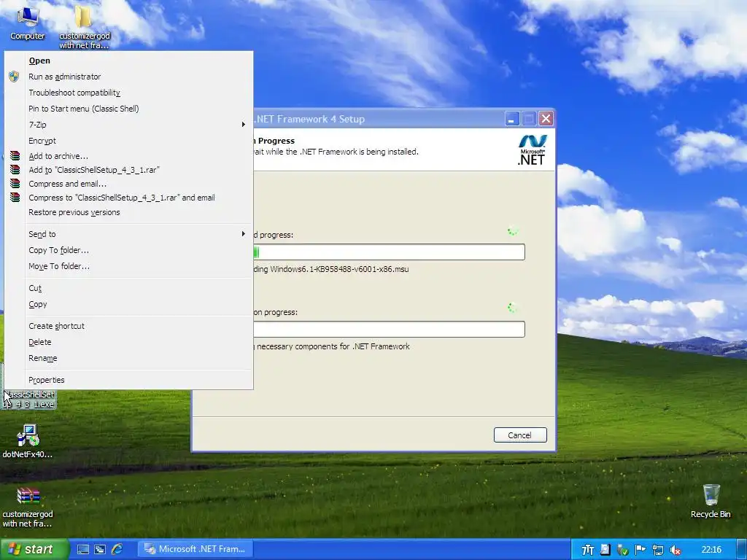
Task: Open the Recycle Bin icon
Action: coord(711,501)
